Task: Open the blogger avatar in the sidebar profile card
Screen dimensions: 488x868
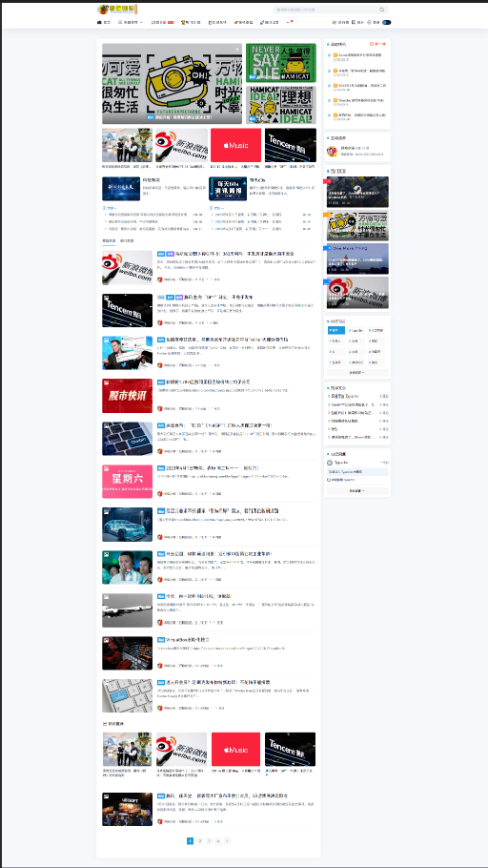Action: coord(332,151)
